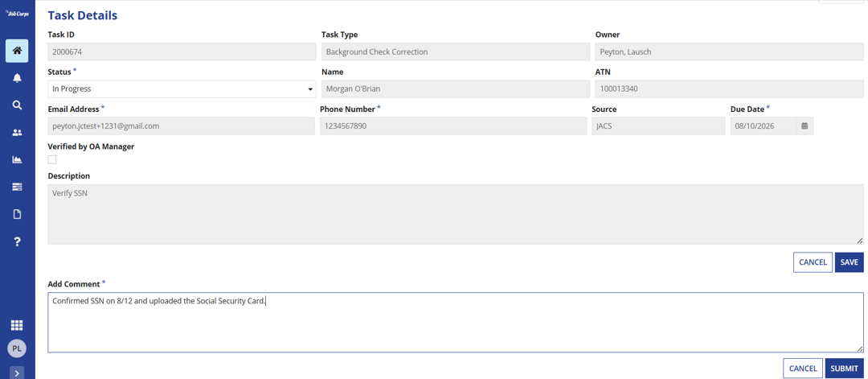Open the Home icon in sidebar
The image size is (868, 379).
(x=17, y=51)
